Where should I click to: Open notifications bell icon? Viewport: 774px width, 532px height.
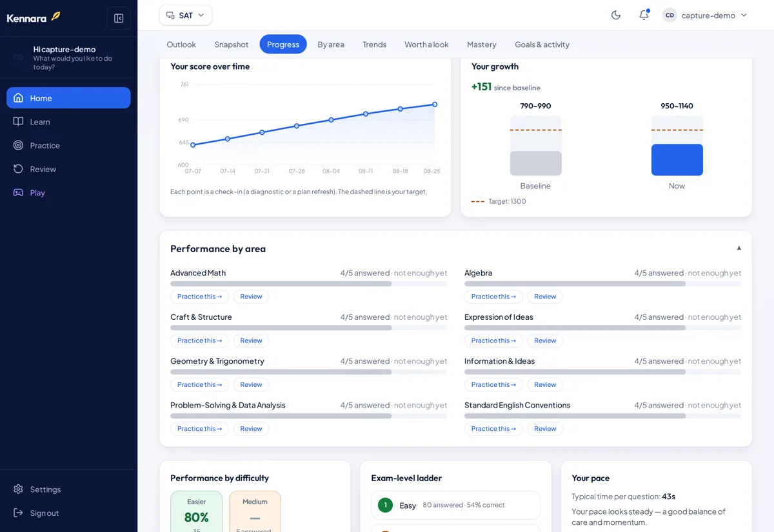tap(644, 15)
